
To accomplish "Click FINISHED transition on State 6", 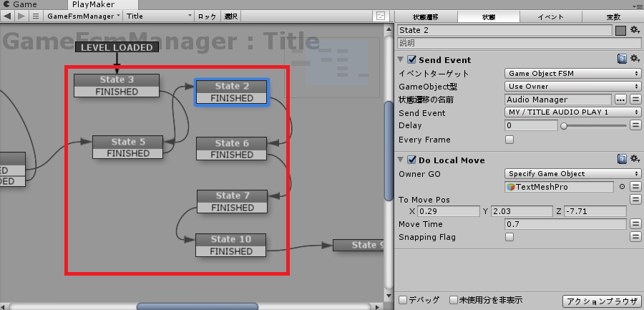I will click(232, 155).
